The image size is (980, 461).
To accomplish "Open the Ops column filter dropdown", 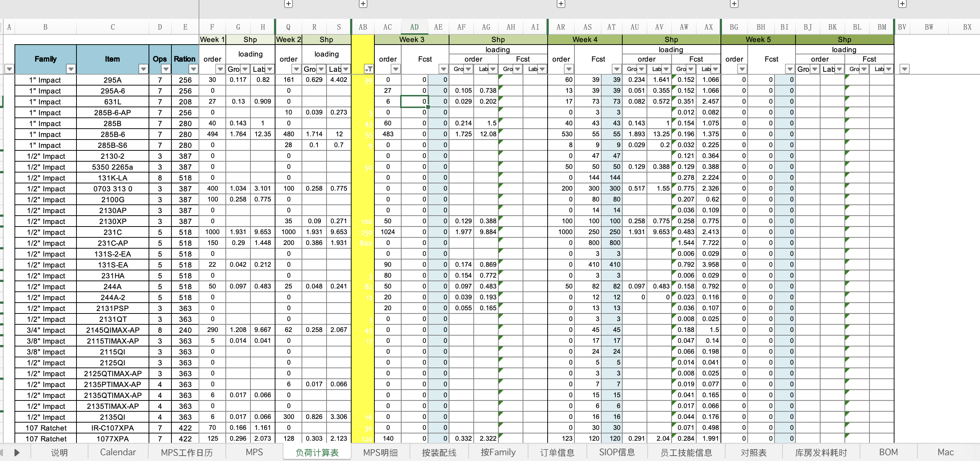I will [x=166, y=69].
